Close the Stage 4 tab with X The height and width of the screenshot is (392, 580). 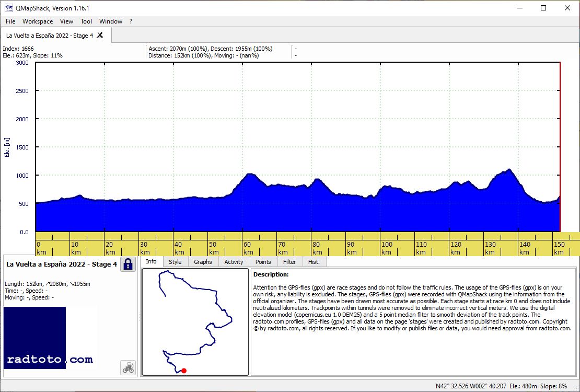pos(100,35)
